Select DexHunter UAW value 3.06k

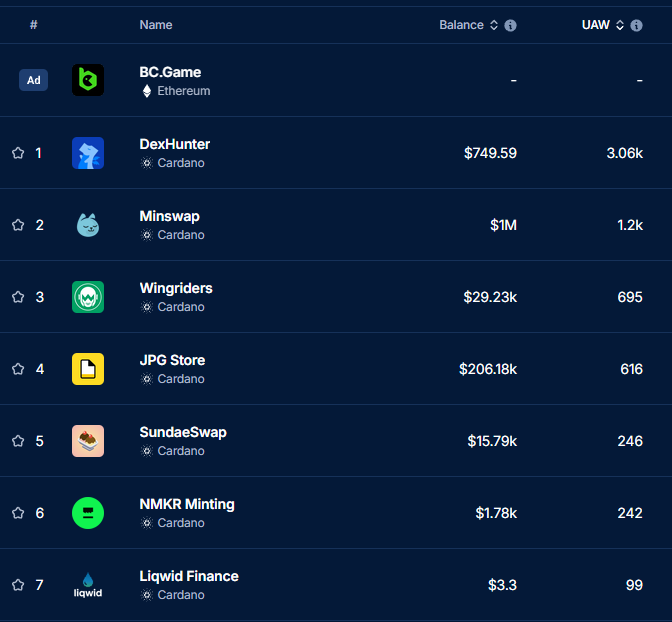click(x=625, y=153)
